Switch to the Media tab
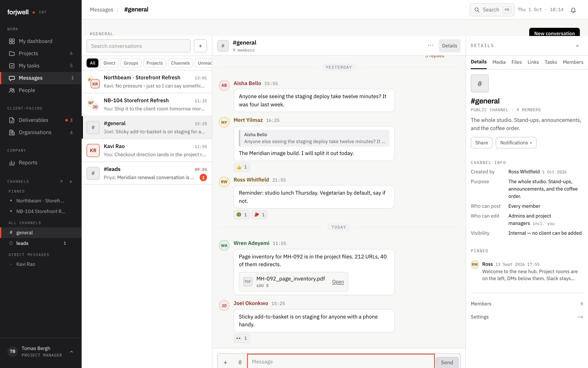The width and height of the screenshot is (588, 368). click(x=499, y=62)
